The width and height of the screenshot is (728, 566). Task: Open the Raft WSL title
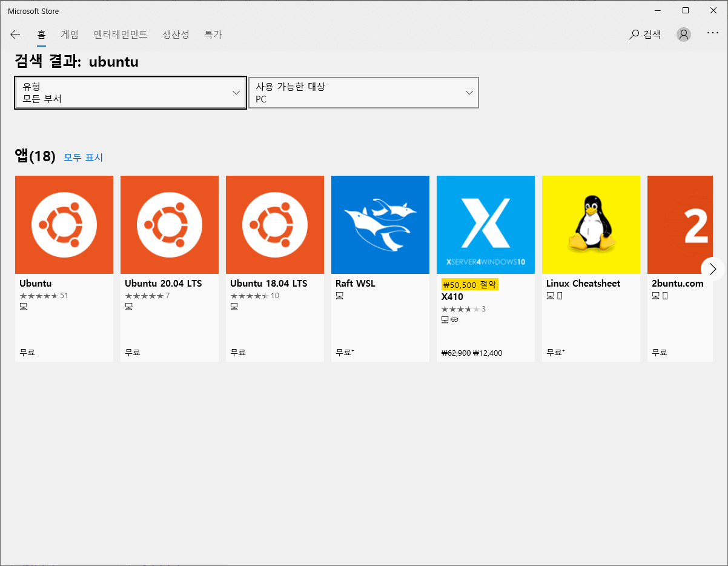point(356,283)
